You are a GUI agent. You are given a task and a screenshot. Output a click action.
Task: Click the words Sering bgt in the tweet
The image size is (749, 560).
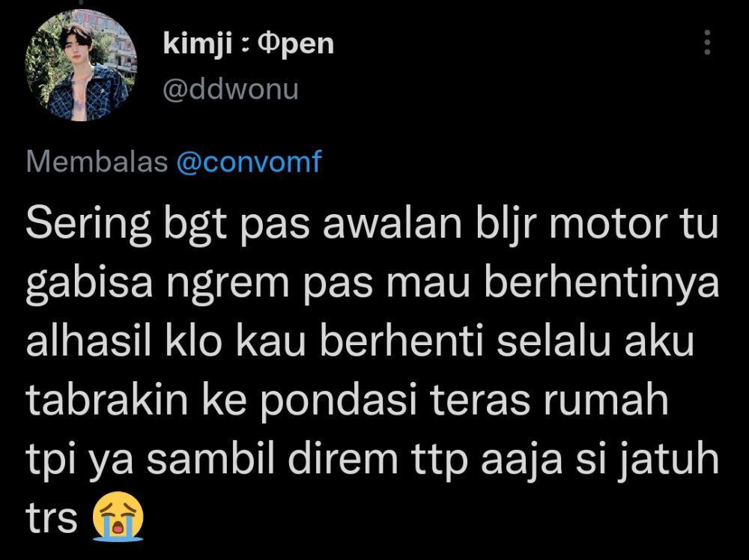click(x=126, y=226)
